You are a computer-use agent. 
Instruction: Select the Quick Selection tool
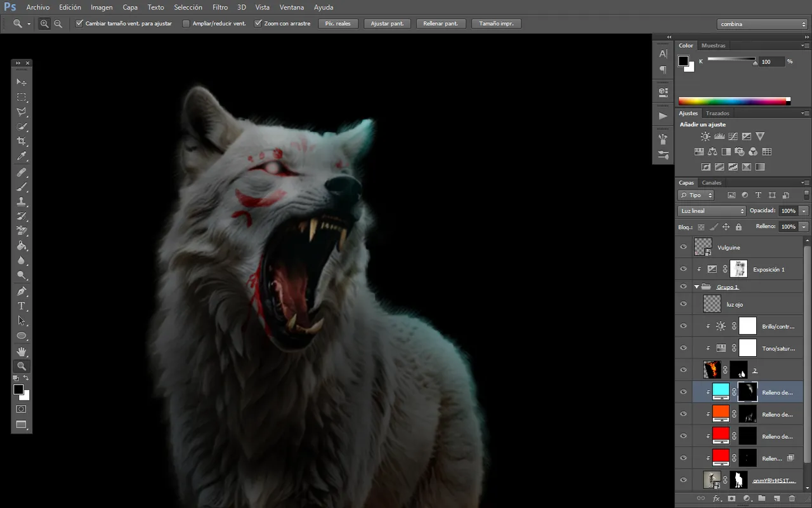click(x=22, y=126)
